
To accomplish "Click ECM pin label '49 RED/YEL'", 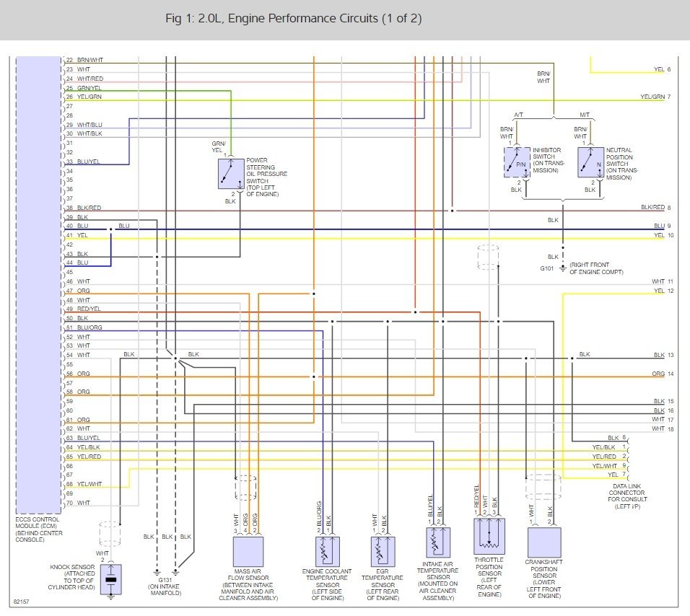I will pos(84,309).
